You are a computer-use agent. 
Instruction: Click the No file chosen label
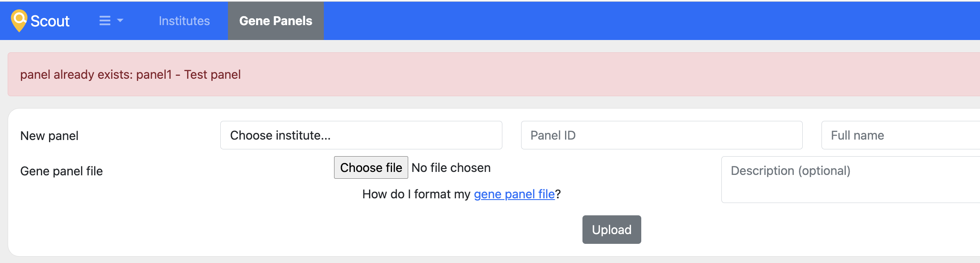click(x=450, y=168)
